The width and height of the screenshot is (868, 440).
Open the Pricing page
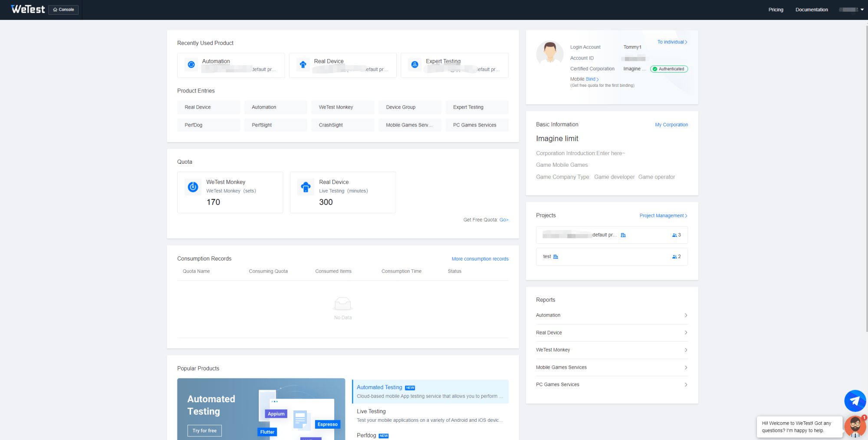(x=776, y=10)
